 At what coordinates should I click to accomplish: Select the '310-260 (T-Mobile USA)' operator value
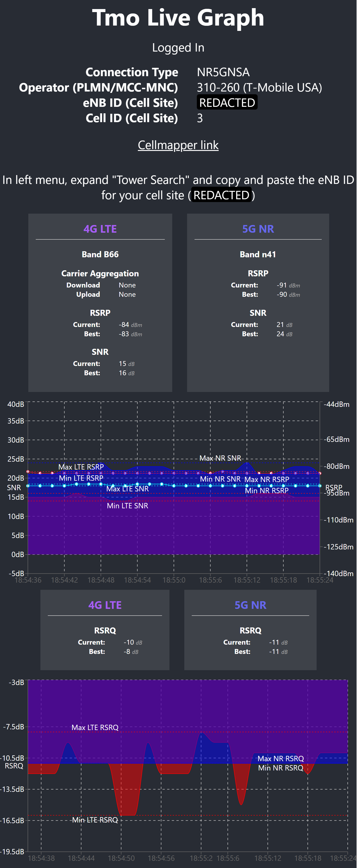(259, 87)
